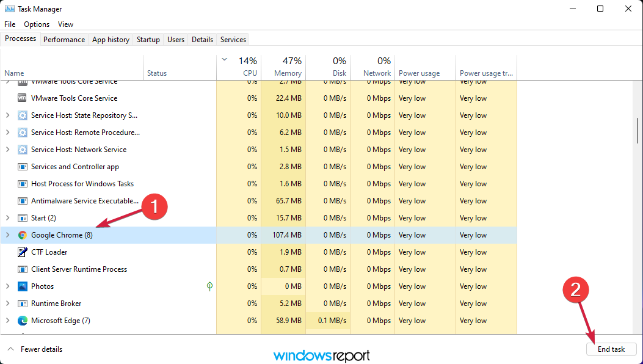This screenshot has width=643, height=364.
Task: Switch to the App history tab
Action: pos(111,40)
